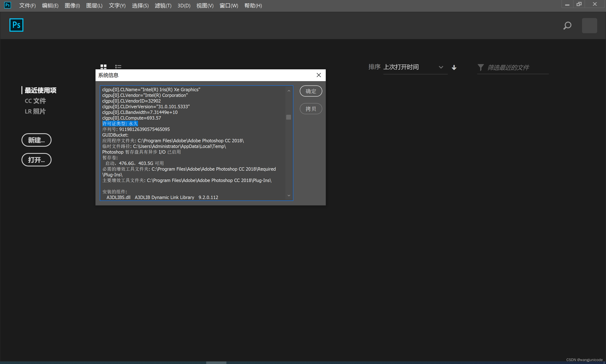Confirm with the 确定 button

tap(311, 91)
